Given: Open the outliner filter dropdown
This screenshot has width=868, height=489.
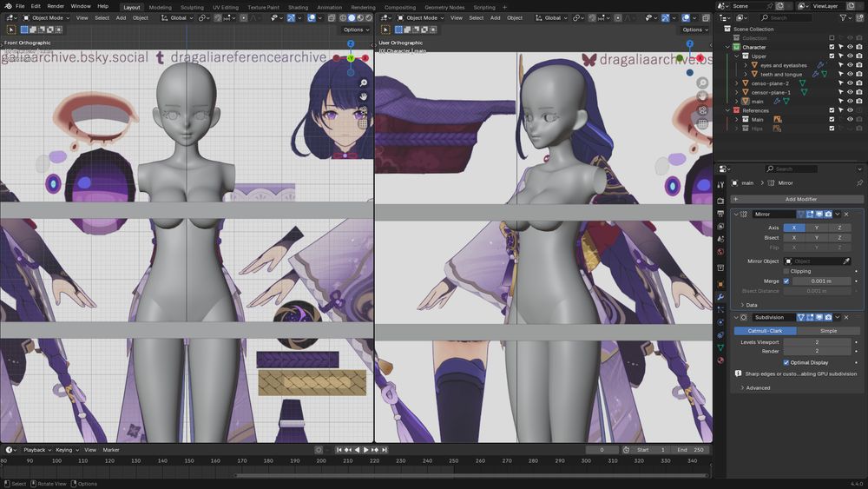Looking at the screenshot, I should coord(845,17).
